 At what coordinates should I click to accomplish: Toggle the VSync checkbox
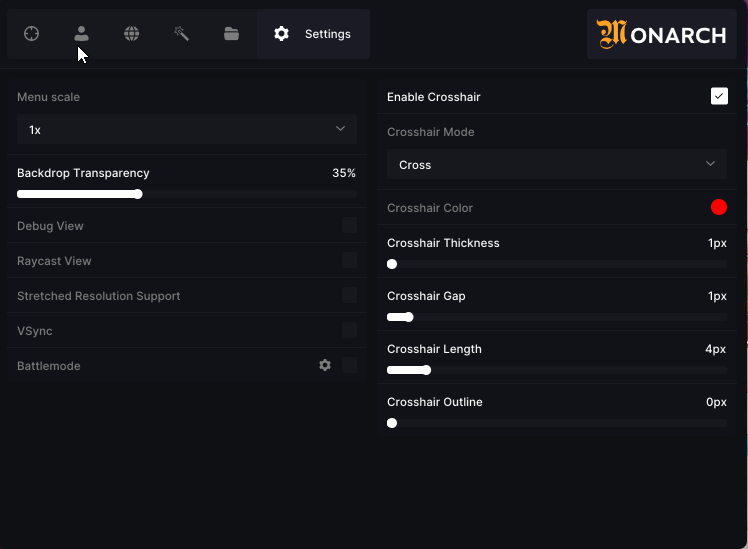(349, 330)
